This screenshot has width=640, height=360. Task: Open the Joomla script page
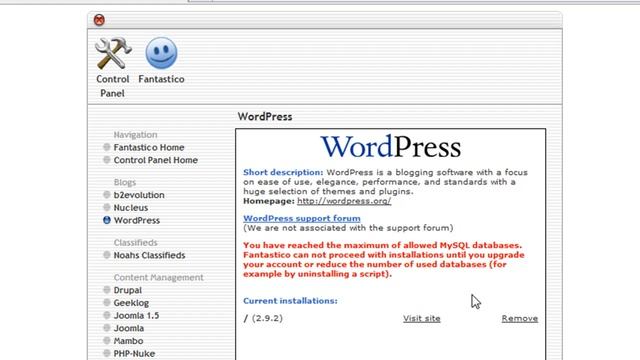point(129,328)
